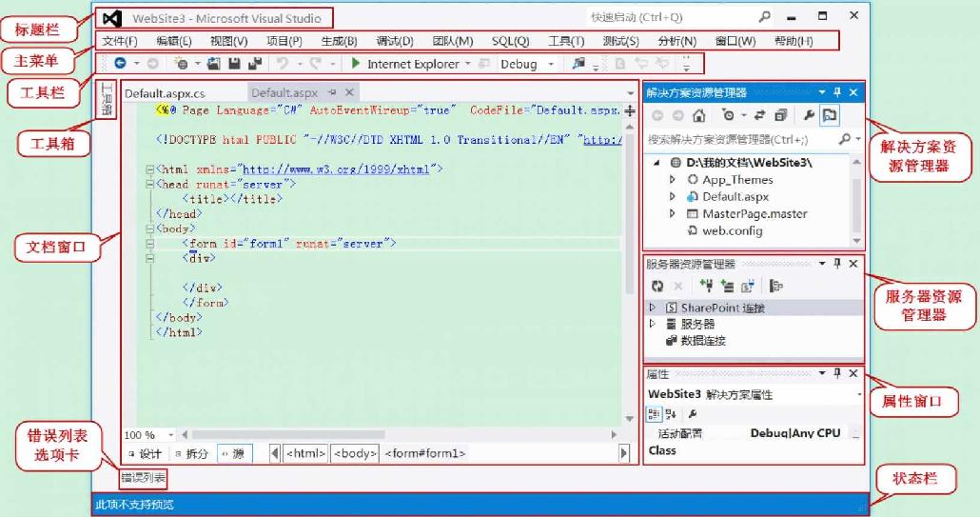This screenshot has height=517, width=980.
Task: Click Connect to Database icon in Server Explorer
Action: pos(706,286)
